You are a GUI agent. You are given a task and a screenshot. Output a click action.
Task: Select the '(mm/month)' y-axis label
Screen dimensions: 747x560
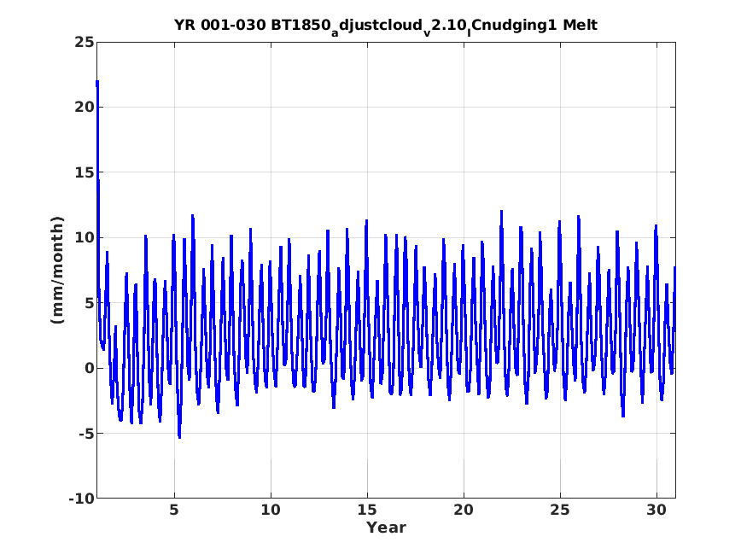[57, 270]
